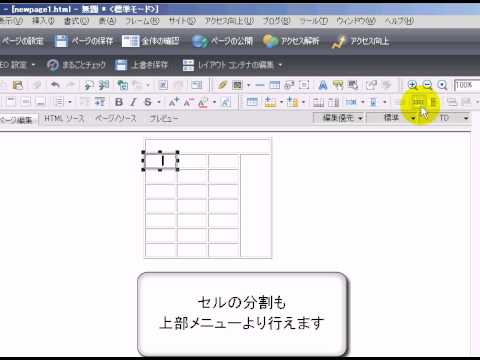Click the table properties icon in lower toolbar
Screen dimensions: 480x360
(x=252, y=102)
